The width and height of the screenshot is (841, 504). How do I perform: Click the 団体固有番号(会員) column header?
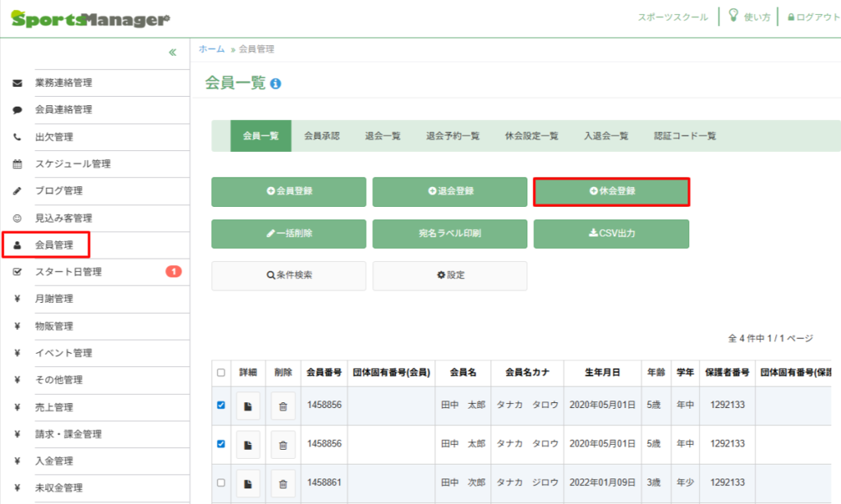tap(392, 373)
